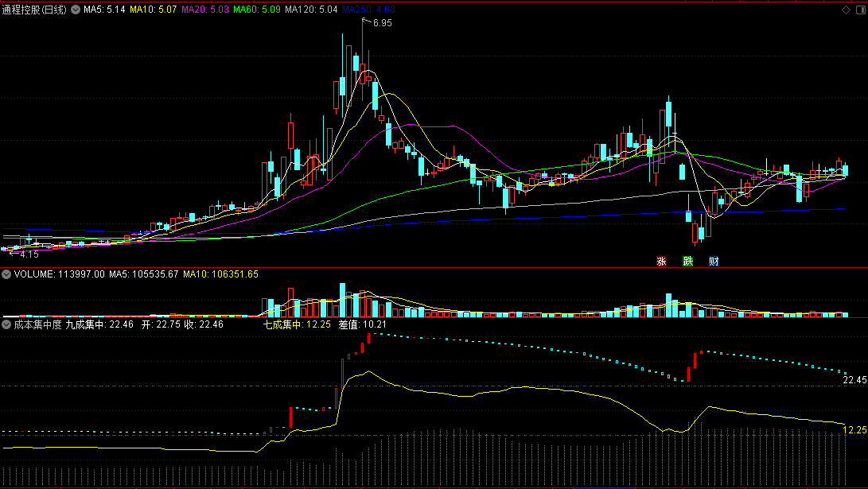This screenshot has height=489, width=868.
Task: Select the 成本集中度 indicator name
Action: 37,324
